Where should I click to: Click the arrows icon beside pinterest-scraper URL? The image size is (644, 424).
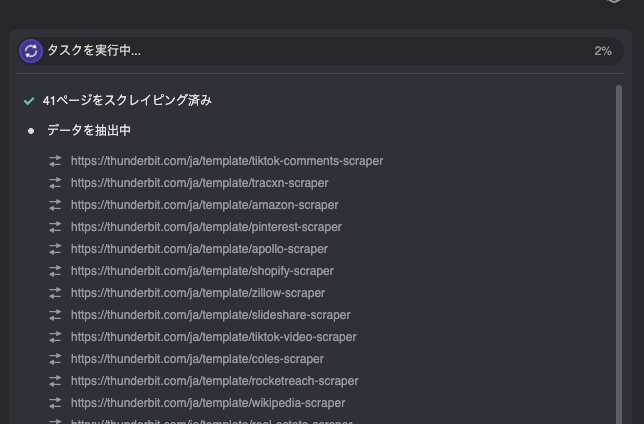(55, 227)
